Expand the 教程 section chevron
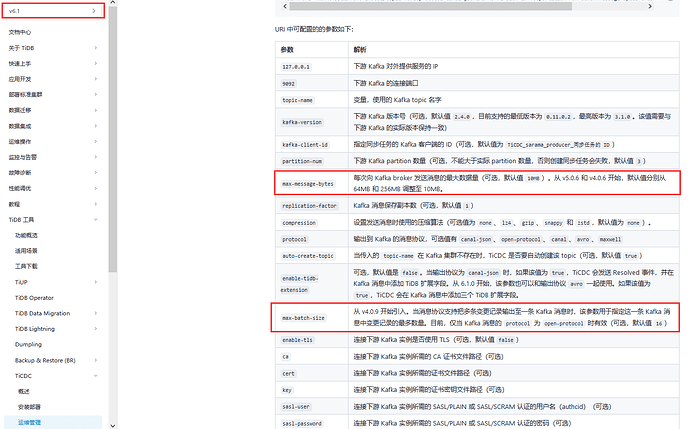690x429 pixels. pos(95,204)
